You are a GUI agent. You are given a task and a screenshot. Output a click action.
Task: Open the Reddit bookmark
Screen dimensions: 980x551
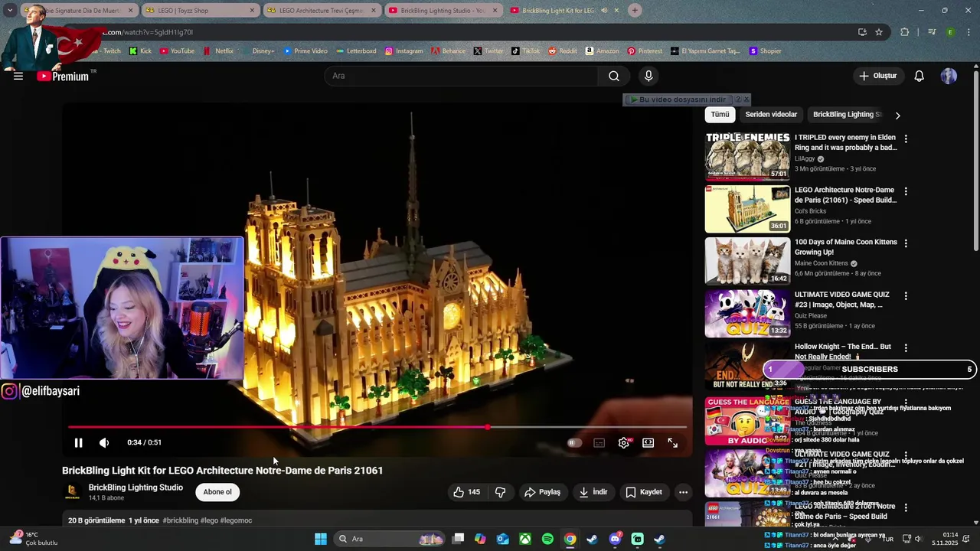pyautogui.click(x=562, y=51)
